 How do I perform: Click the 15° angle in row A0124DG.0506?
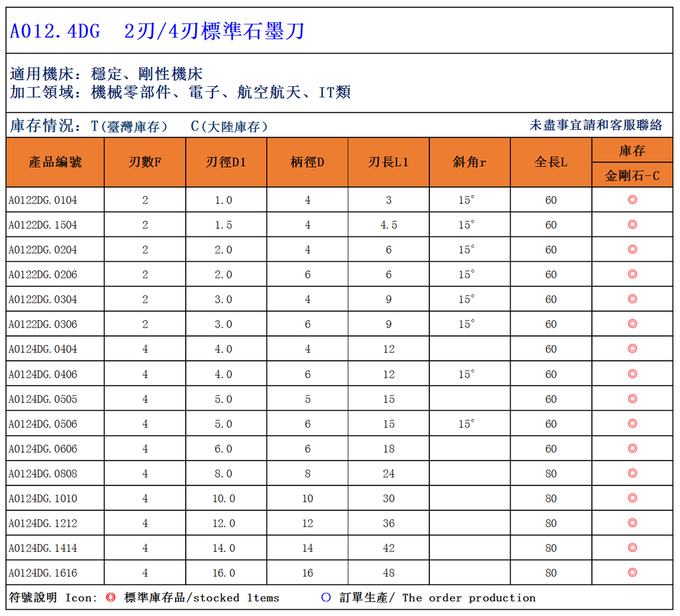[466, 423]
